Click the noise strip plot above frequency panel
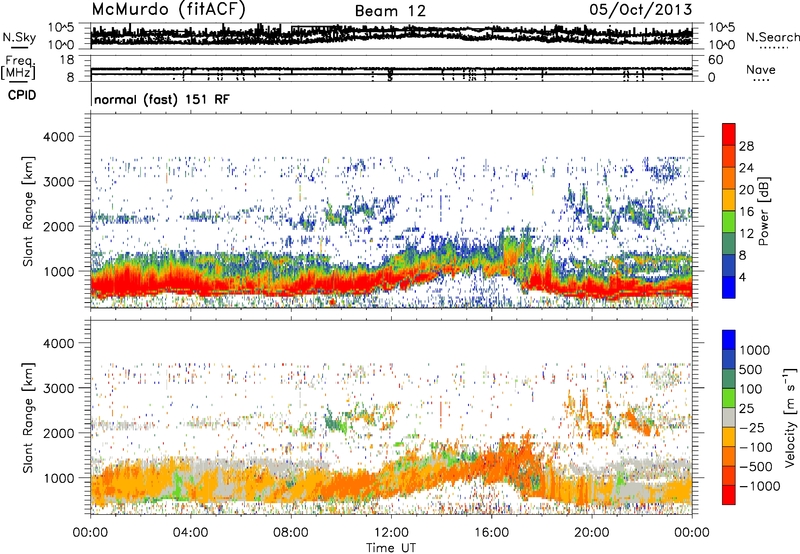This screenshot has height=554, width=800. click(x=391, y=36)
